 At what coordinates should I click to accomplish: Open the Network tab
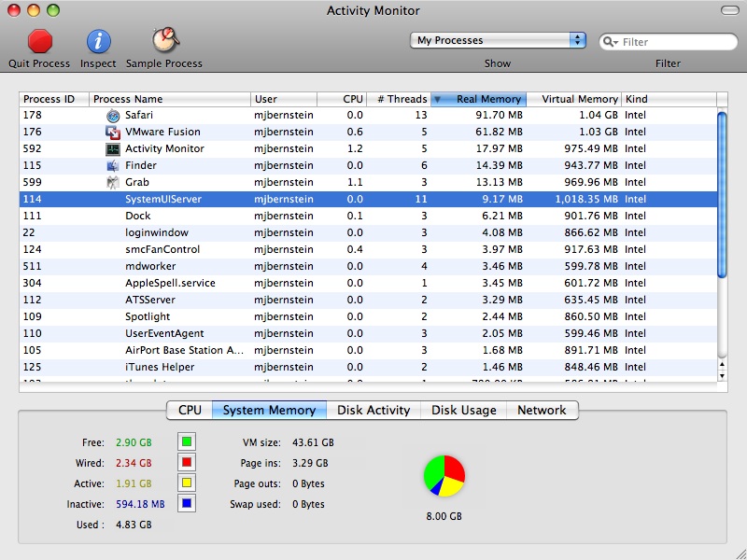[542, 411]
